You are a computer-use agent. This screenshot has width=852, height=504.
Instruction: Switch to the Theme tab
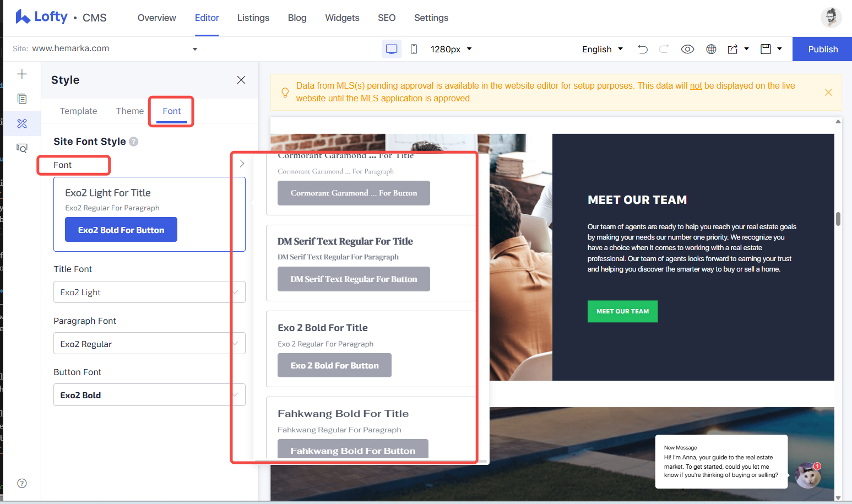[130, 111]
